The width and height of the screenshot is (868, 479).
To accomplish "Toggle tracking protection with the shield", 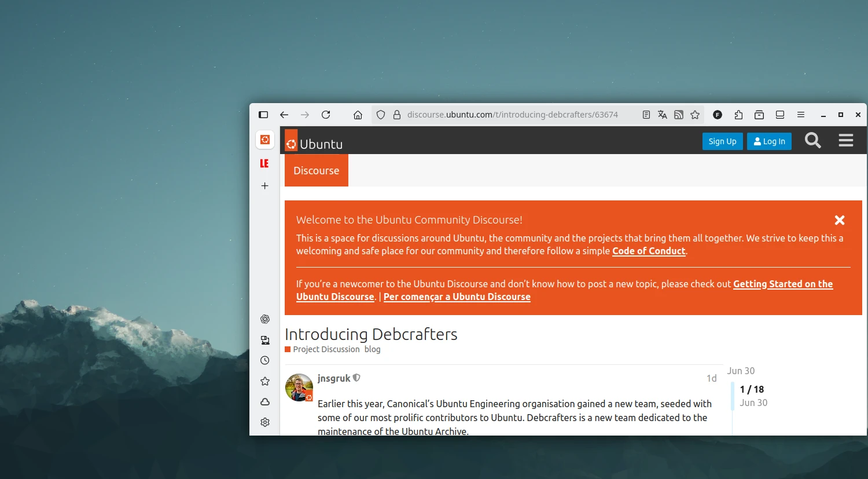I will (380, 115).
